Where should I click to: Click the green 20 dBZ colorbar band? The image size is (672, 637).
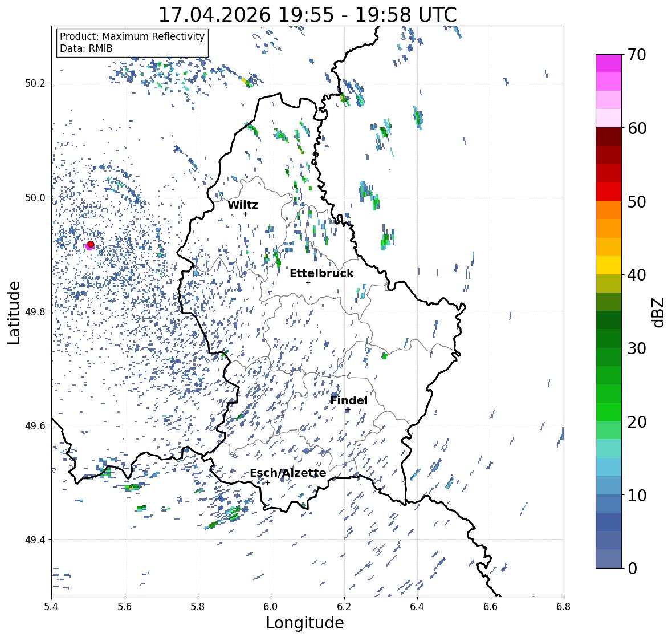coord(609,412)
